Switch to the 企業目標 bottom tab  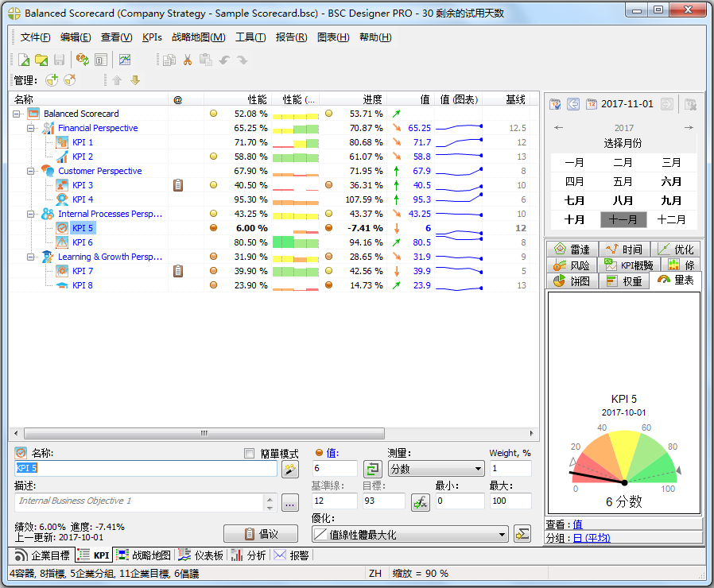pos(42,555)
